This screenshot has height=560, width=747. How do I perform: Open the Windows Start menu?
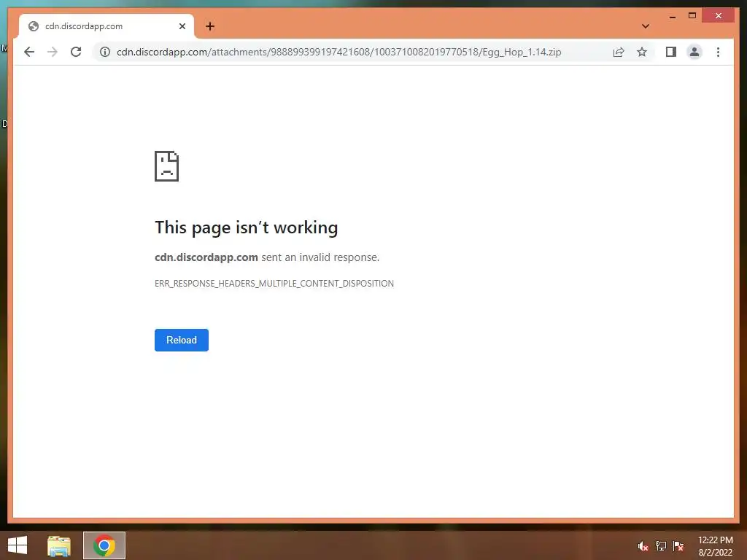click(18, 545)
